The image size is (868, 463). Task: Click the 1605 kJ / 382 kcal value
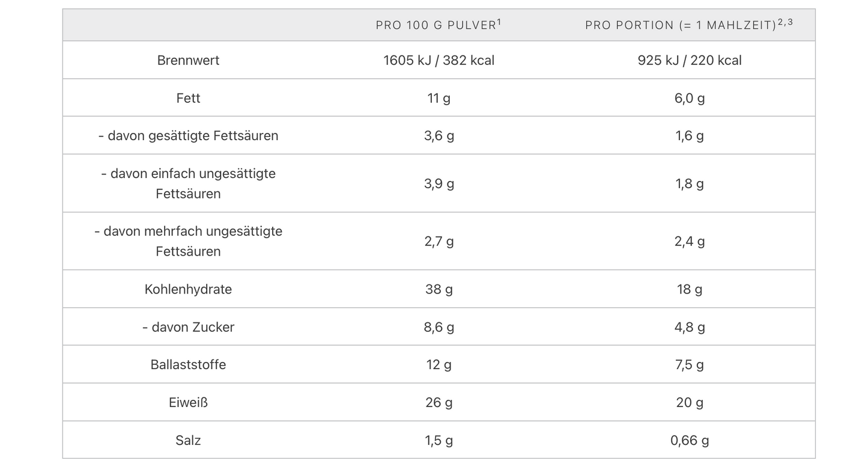(x=439, y=60)
